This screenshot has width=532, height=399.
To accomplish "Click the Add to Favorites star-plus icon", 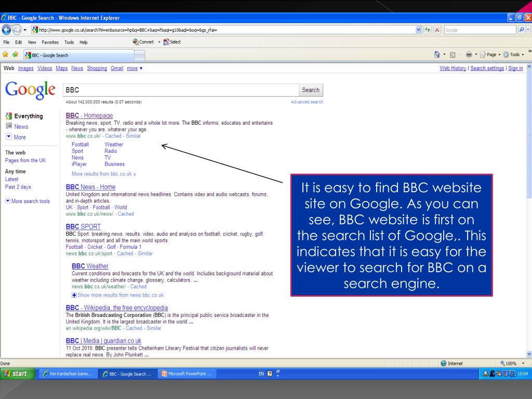I will tap(15, 54).
